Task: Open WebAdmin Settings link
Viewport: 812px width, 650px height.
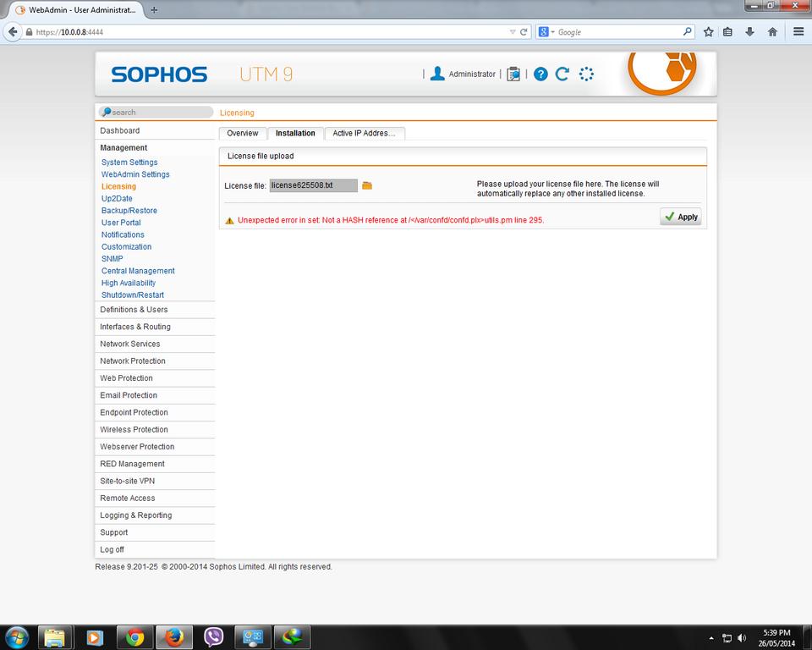Action: click(135, 174)
